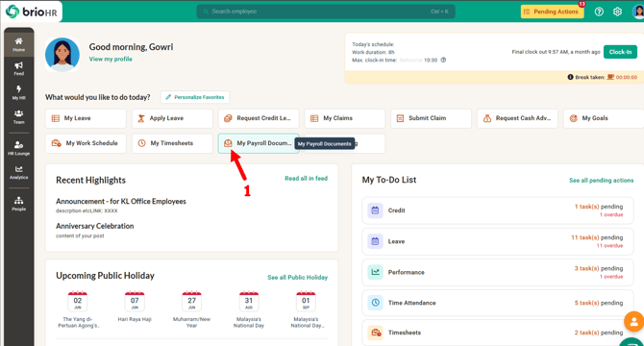Image resolution: width=644 pixels, height=346 pixels.
Task: Click the help question mark icon
Action: point(599,12)
